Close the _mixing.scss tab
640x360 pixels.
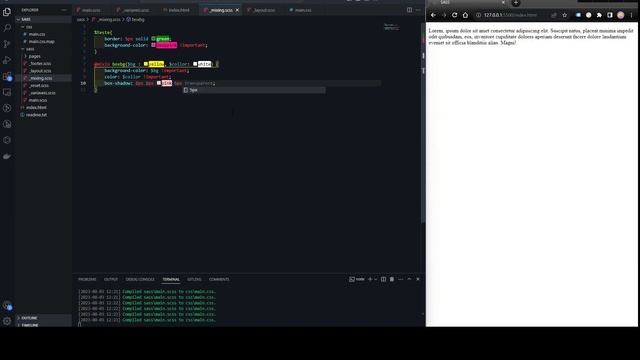(237, 10)
